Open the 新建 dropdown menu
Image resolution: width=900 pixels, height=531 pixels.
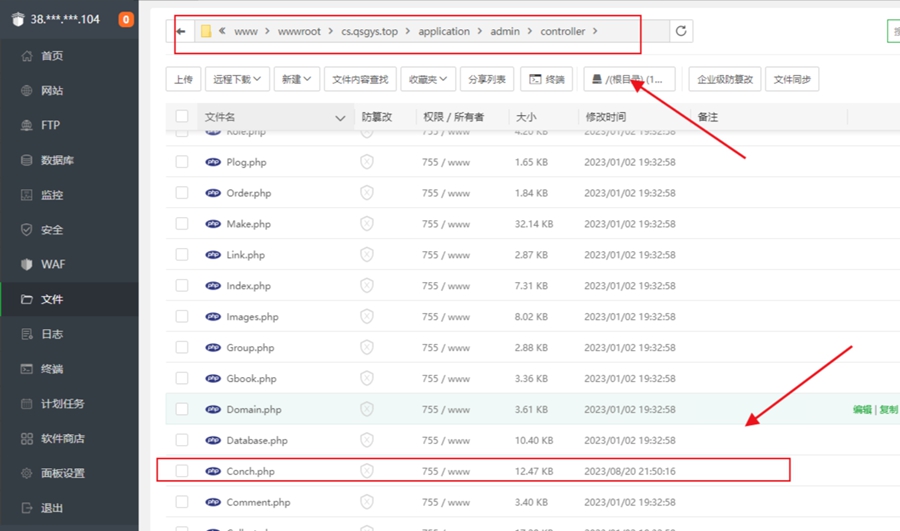pos(297,80)
